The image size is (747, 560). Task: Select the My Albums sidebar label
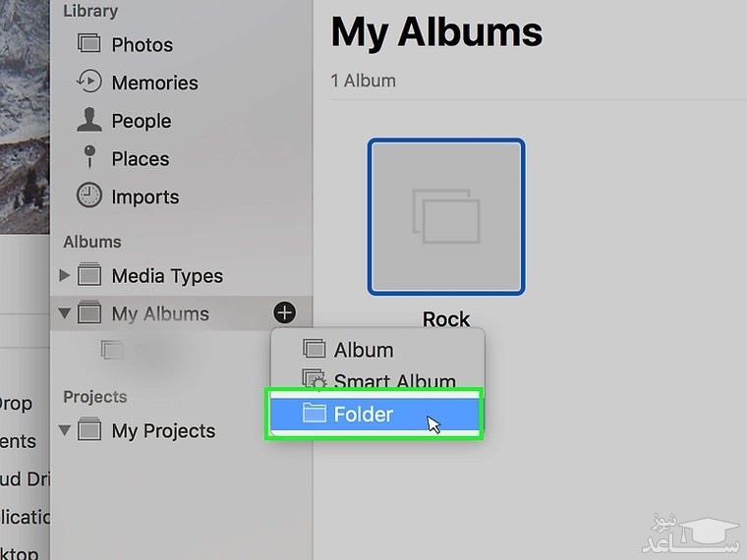pyautogui.click(x=160, y=313)
